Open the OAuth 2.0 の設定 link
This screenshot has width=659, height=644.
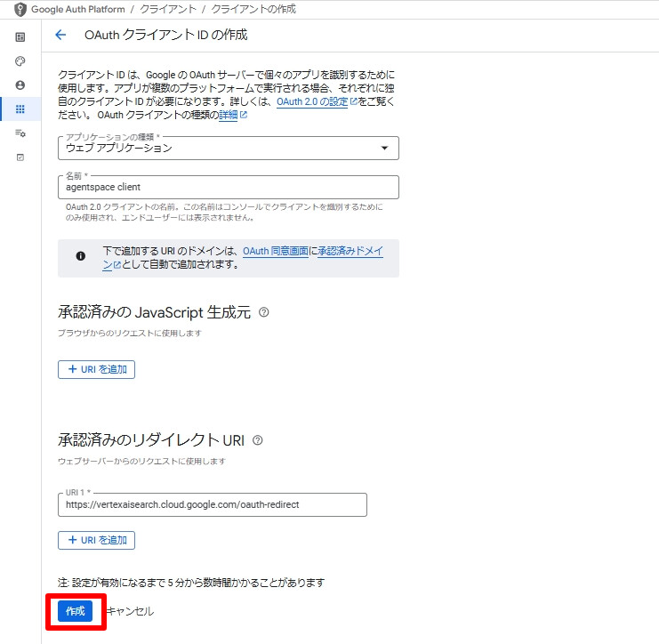(x=312, y=101)
